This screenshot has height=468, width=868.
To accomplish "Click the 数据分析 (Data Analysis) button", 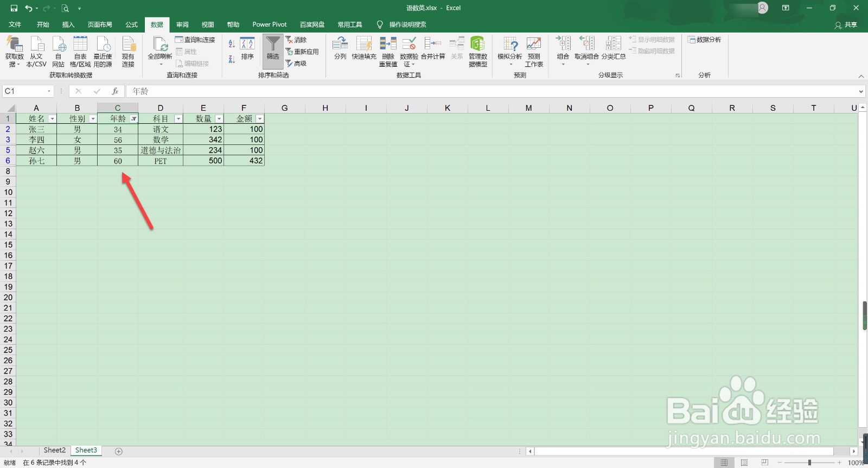I will pyautogui.click(x=704, y=40).
